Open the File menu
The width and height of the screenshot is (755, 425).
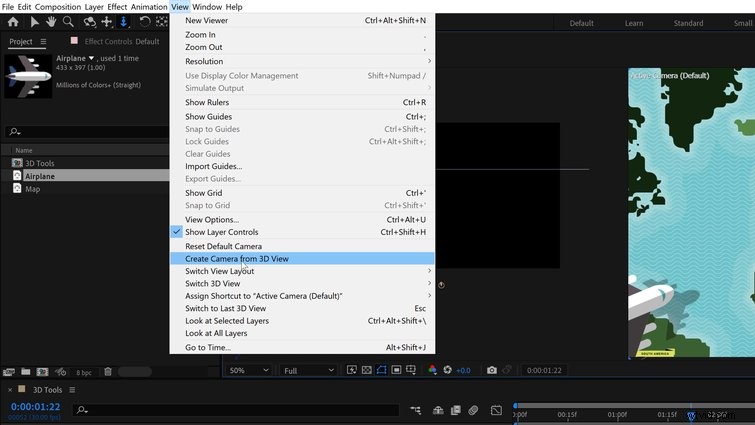click(8, 7)
